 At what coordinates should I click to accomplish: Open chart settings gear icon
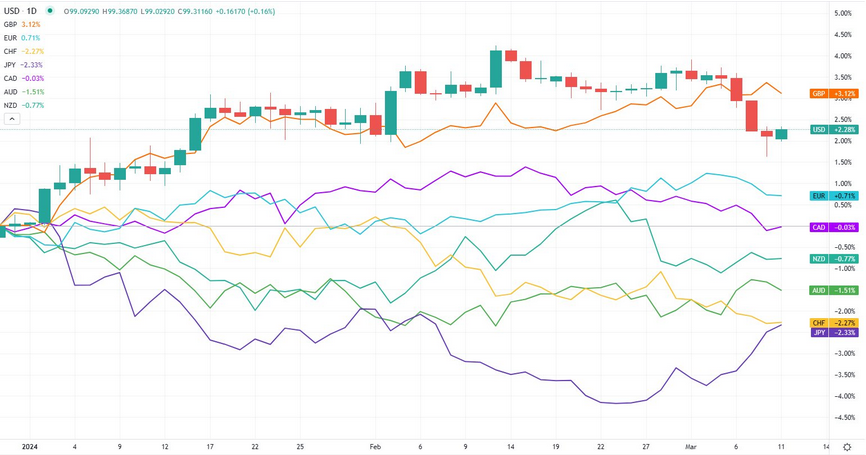(x=847, y=447)
